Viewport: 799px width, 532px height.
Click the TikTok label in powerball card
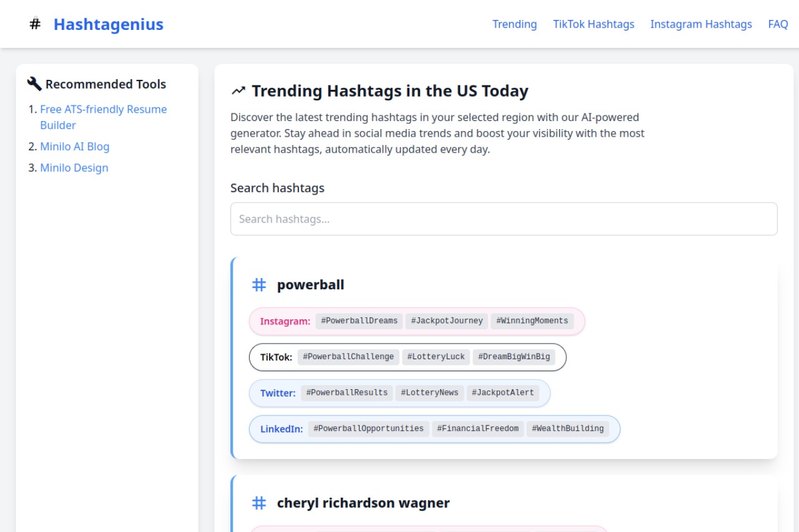277,357
